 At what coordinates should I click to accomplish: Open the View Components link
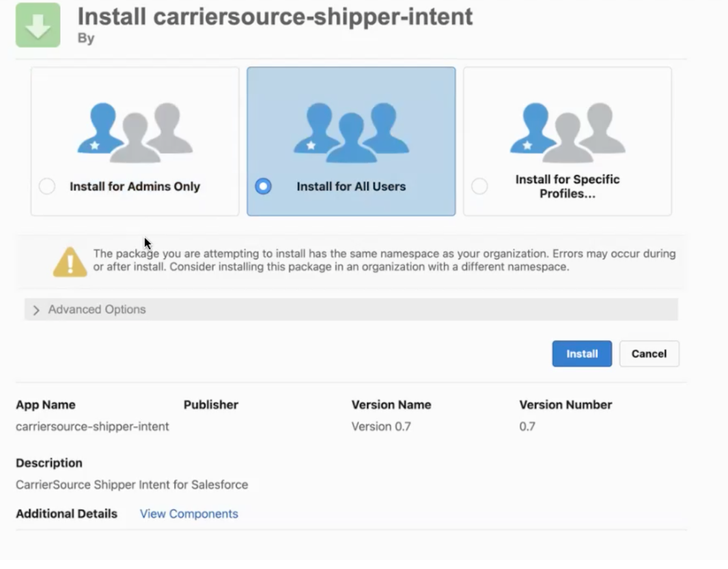pyautogui.click(x=189, y=514)
